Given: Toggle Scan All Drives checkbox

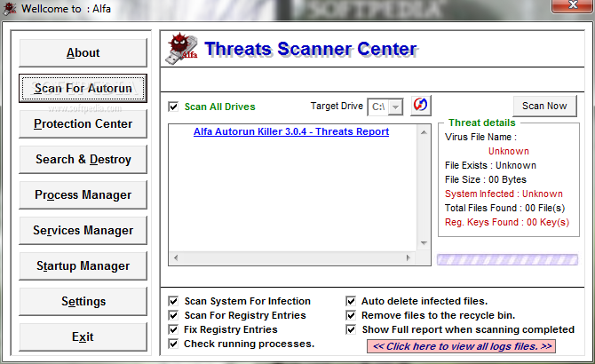Looking at the screenshot, I should tap(173, 107).
